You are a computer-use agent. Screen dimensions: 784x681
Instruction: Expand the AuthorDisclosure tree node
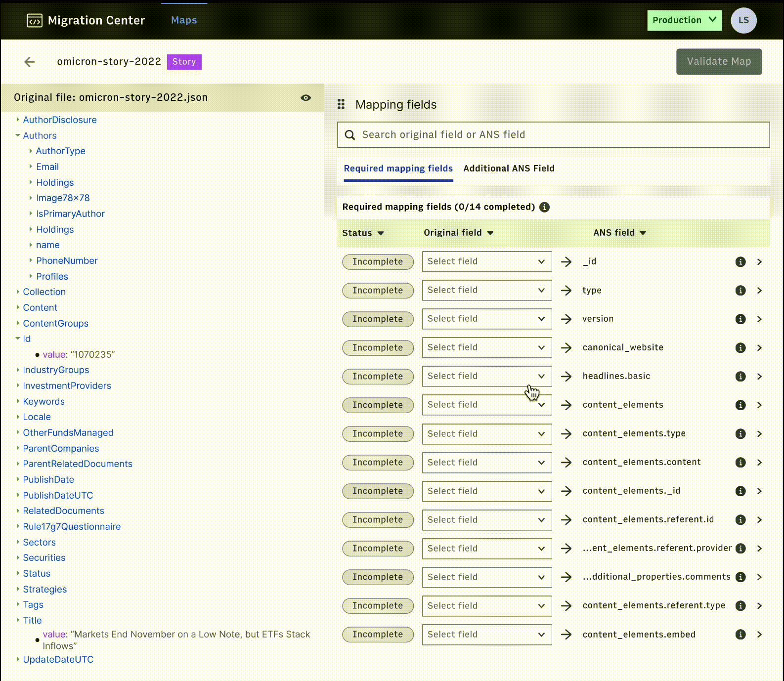point(18,120)
